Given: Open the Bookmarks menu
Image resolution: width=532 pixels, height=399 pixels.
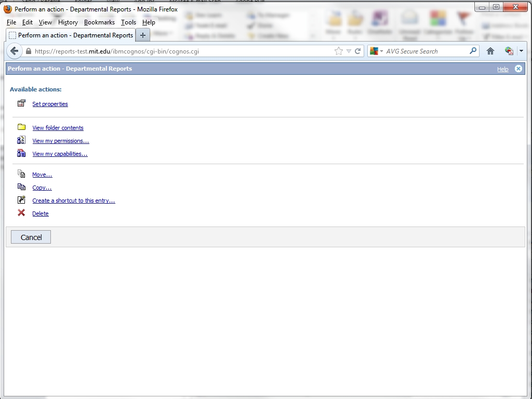Looking at the screenshot, I should (99, 22).
